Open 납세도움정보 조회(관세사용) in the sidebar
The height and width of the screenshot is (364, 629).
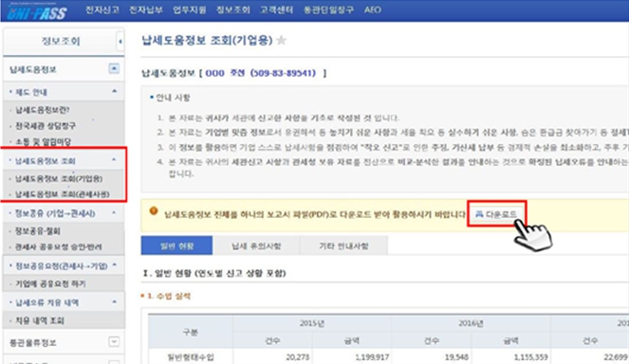click(63, 194)
